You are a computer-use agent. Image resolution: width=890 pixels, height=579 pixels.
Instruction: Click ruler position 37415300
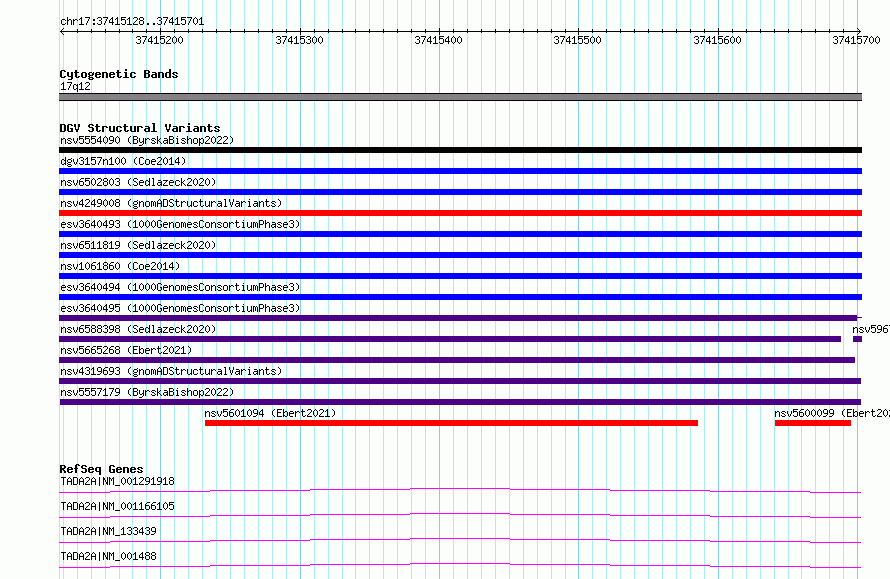click(299, 40)
